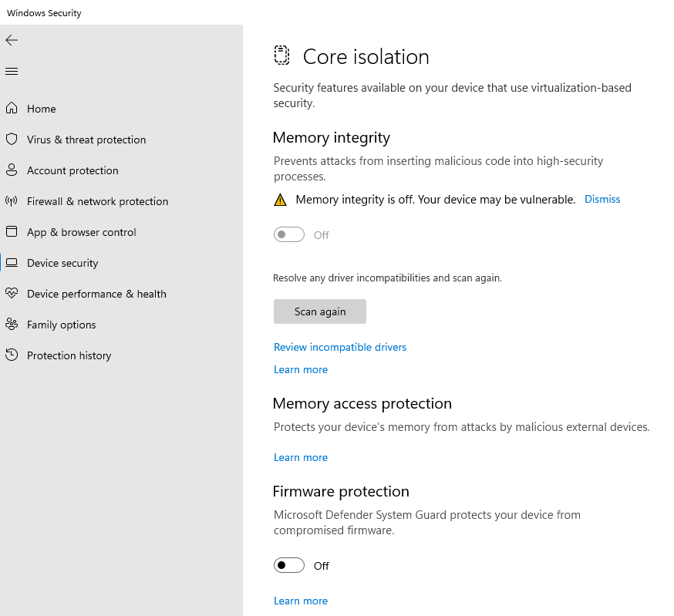674x616 pixels.
Task: Click the App & browser control icon
Action: pos(12,232)
